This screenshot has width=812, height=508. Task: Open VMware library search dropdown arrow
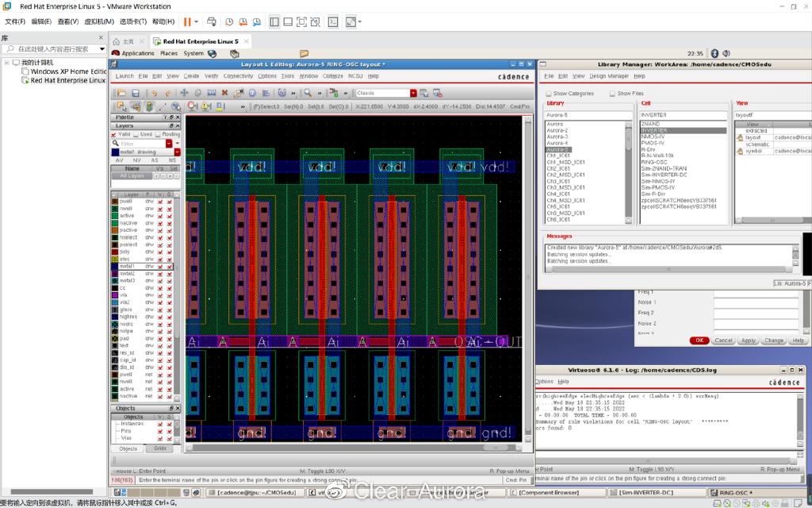coord(102,48)
